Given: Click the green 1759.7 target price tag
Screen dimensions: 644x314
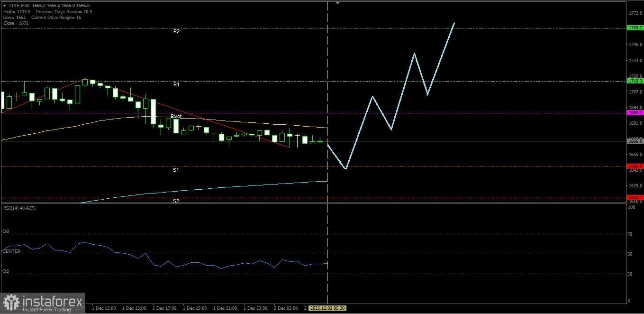Looking at the screenshot, I should point(635,28).
